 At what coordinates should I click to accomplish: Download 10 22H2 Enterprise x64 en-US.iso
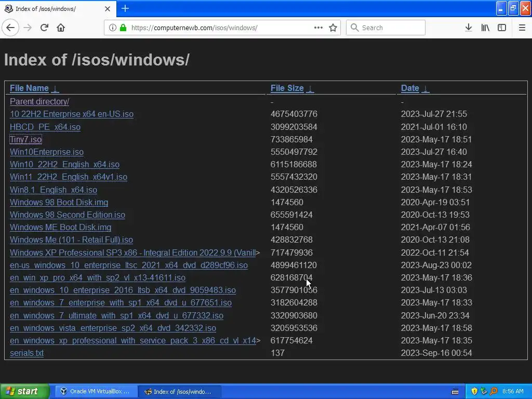(72, 114)
